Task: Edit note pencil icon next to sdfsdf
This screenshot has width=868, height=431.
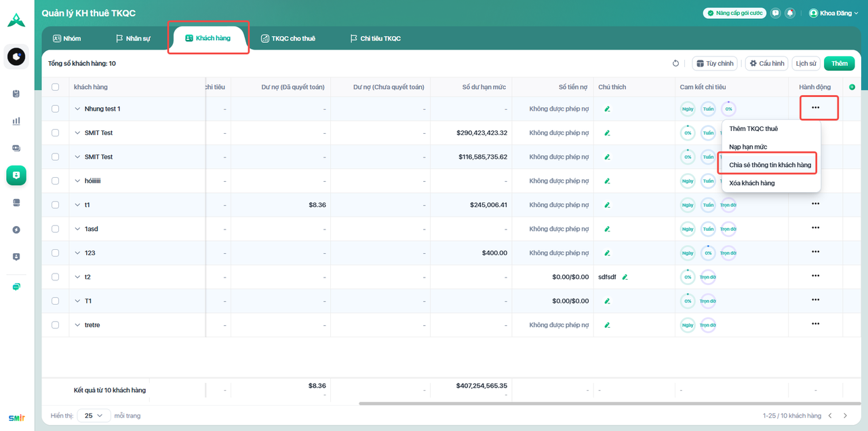Action: (625, 277)
